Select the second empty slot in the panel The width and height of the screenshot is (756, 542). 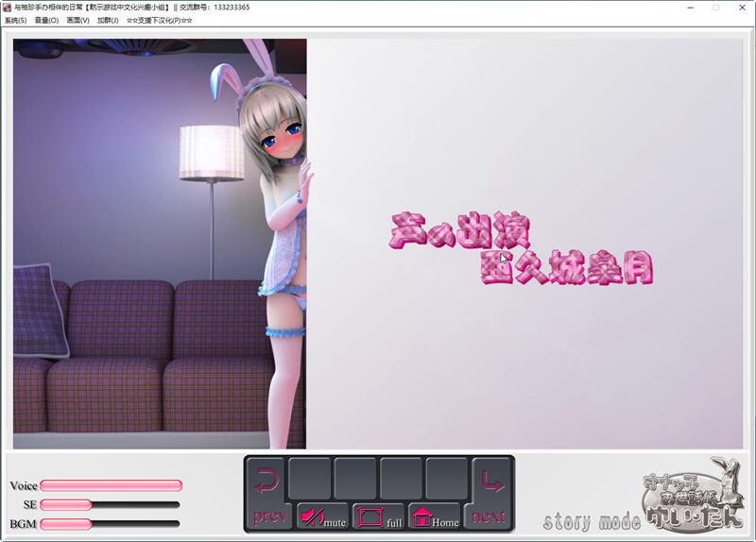tap(356, 479)
